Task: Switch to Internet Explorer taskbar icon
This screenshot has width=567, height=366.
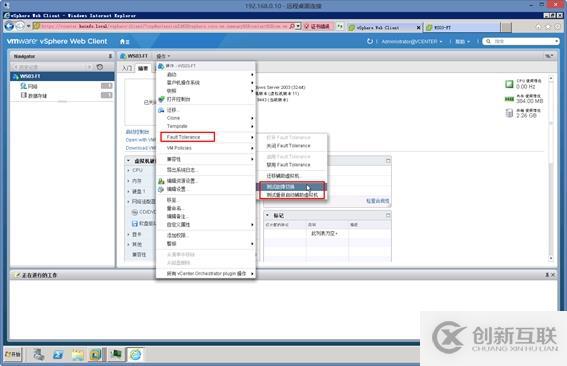Action: coord(135,355)
